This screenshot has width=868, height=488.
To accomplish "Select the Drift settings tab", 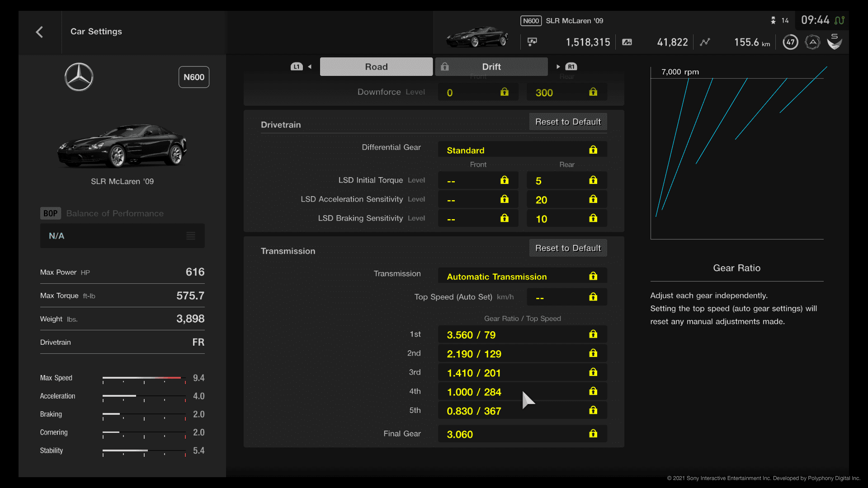I will (x=491, y=67).
